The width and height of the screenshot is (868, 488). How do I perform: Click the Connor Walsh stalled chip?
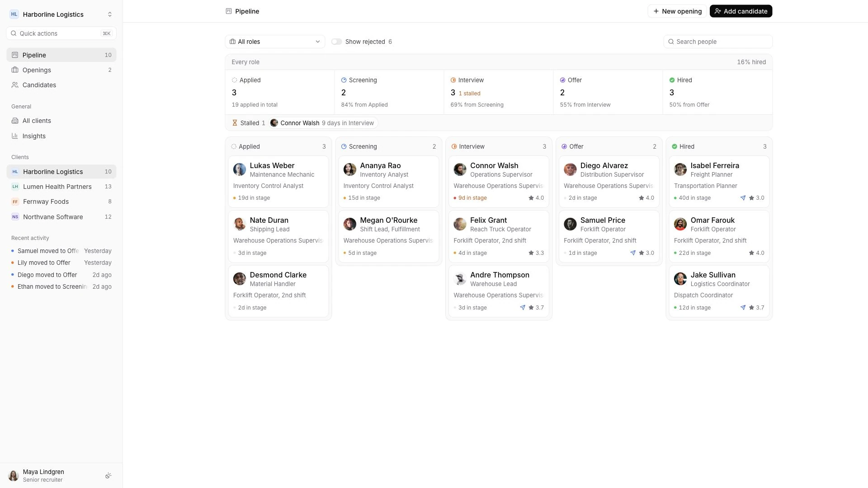323,123
